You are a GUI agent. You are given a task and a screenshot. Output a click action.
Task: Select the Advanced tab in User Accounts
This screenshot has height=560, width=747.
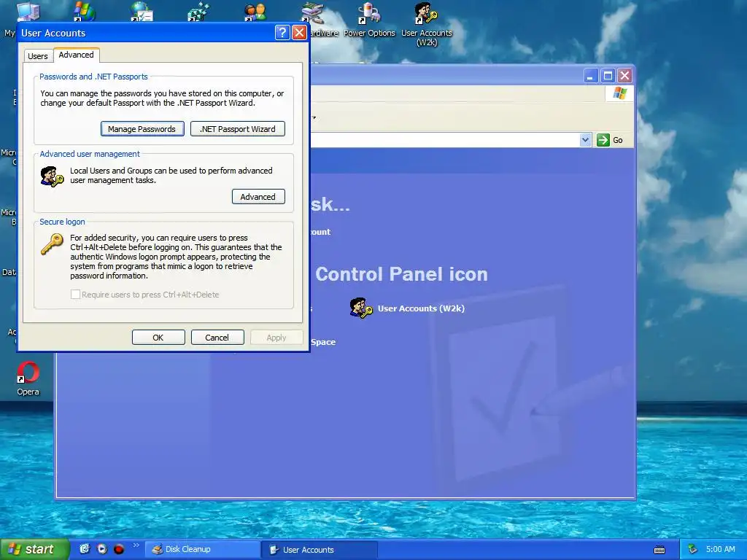[x=76, y=55]
